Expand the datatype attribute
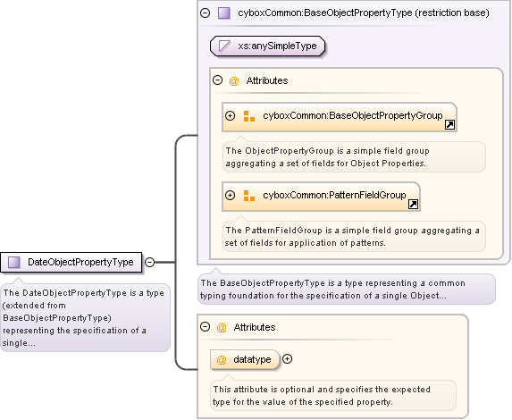Viewport: 512px width, 420px height. click(x=288, y=359)
